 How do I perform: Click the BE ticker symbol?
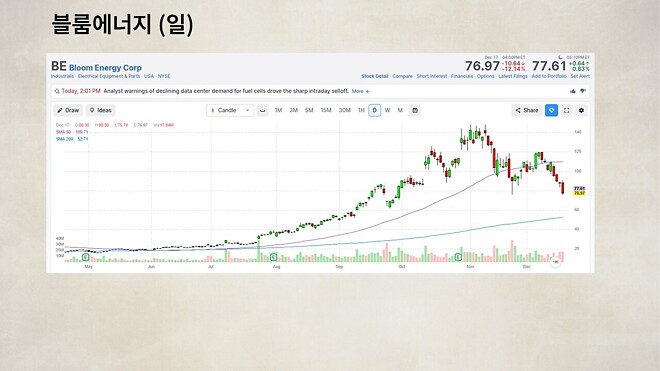pos(59,67)
